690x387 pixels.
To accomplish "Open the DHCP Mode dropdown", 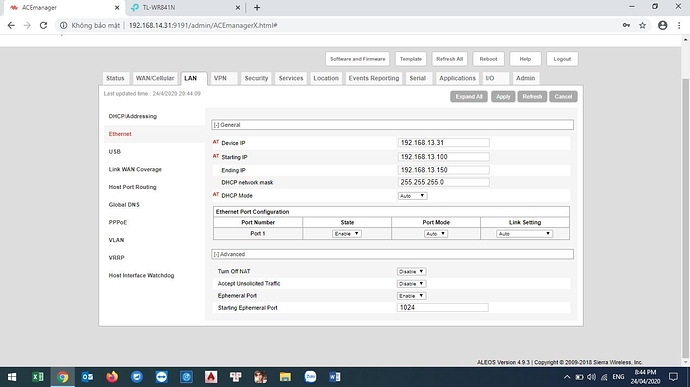I will pyautogui.click(x=412, y=196).
